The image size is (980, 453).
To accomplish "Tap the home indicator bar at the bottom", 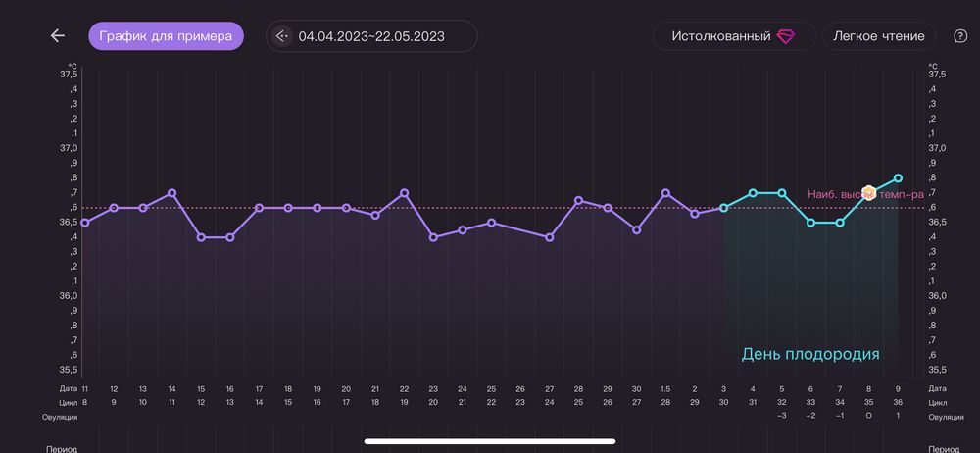I will coord(490,441).
